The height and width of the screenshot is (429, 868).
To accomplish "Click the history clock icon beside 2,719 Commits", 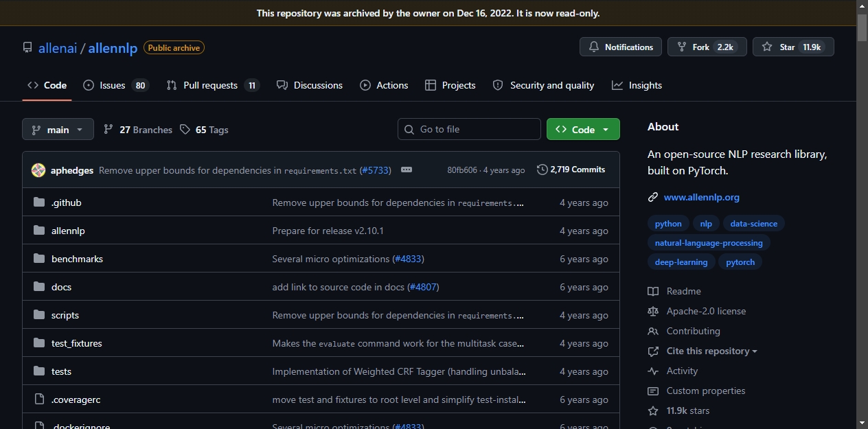I will [542, 170].
